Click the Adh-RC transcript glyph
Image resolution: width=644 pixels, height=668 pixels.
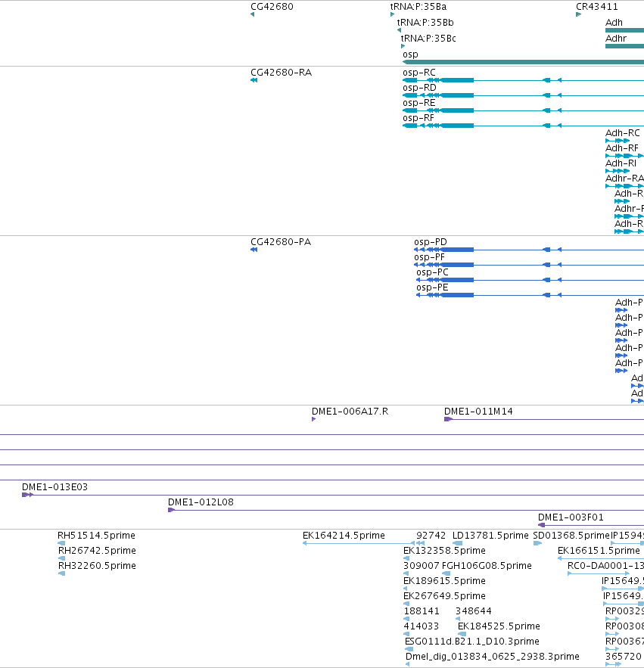618,141
